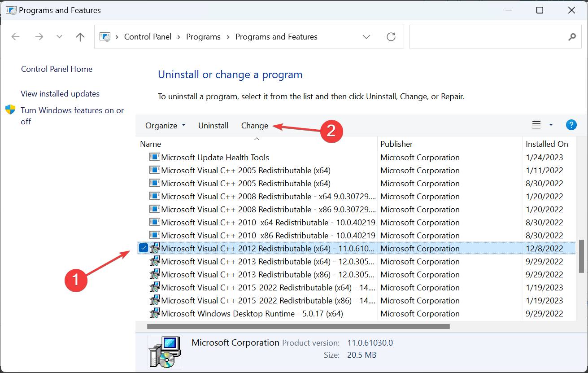588x373 pixels.
Task: Minimize the Programs and Features window
Action: coord(509,10)
